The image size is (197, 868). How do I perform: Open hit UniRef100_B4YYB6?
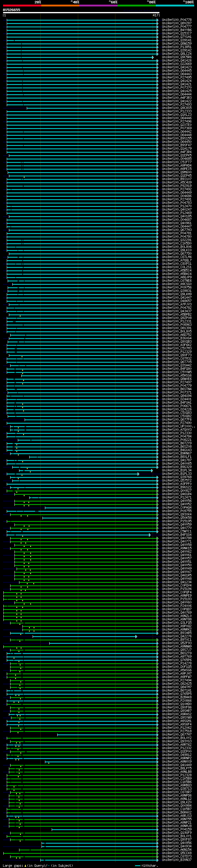click(177, 30)
